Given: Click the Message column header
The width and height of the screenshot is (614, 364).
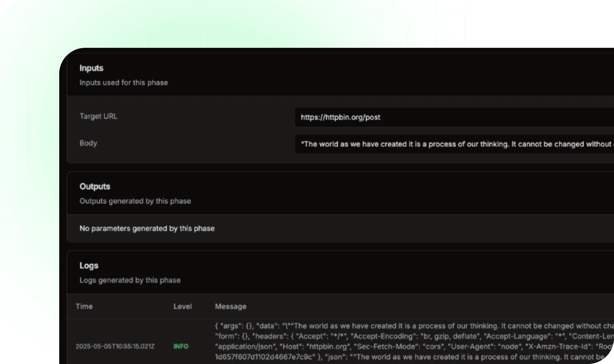Looking at the screenshot, I should [230, 306].
